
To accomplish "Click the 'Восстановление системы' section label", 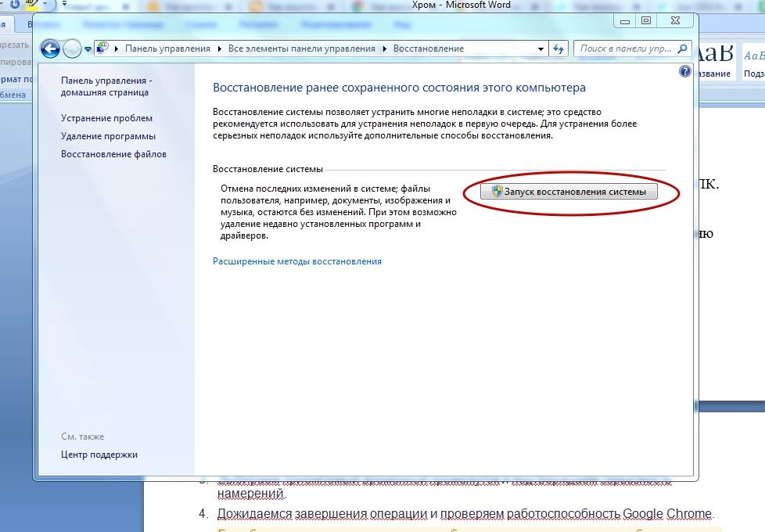I will click(x=268, y=169).
